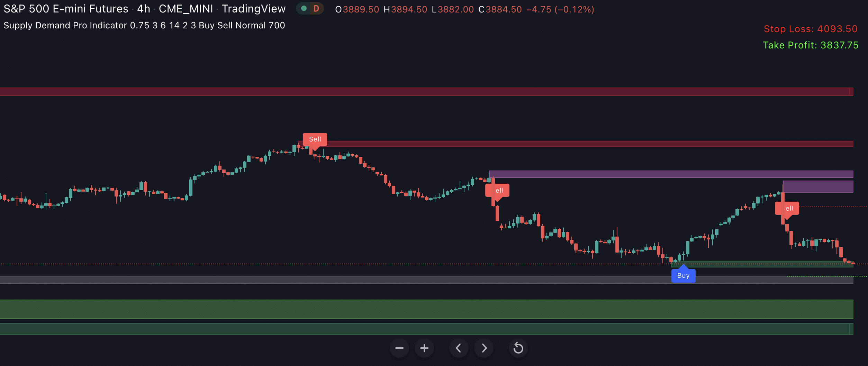Select the long purple zone band

671,174
